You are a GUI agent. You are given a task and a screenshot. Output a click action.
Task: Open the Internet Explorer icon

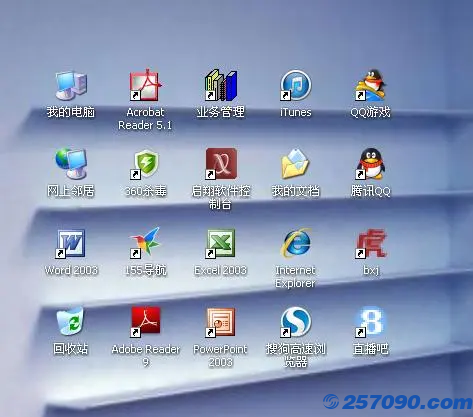[x=295, y=243]
